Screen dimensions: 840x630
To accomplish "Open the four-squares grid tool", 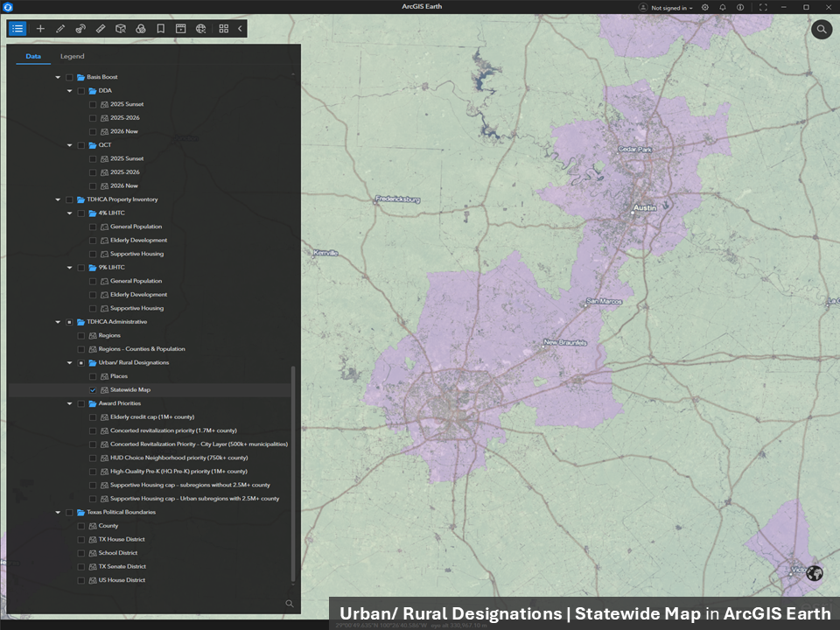I will pos(224,29).
